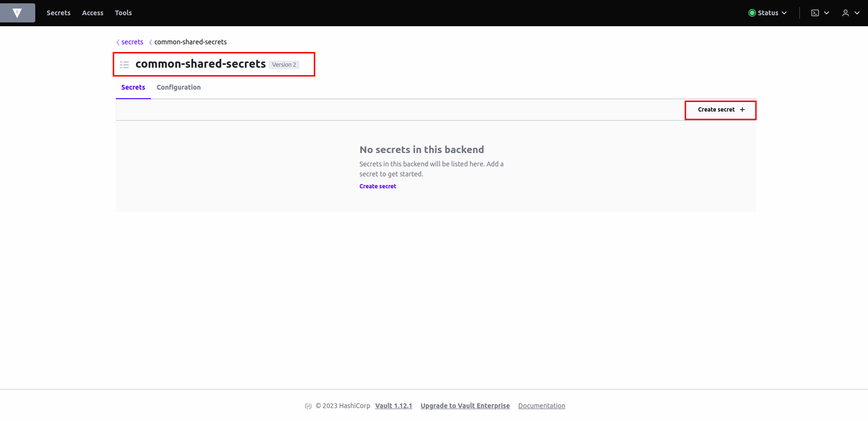Click the Create secret + toolbar button
This screenshot has height=421, width=868.
pyautogui.click(x=721, y=110)
